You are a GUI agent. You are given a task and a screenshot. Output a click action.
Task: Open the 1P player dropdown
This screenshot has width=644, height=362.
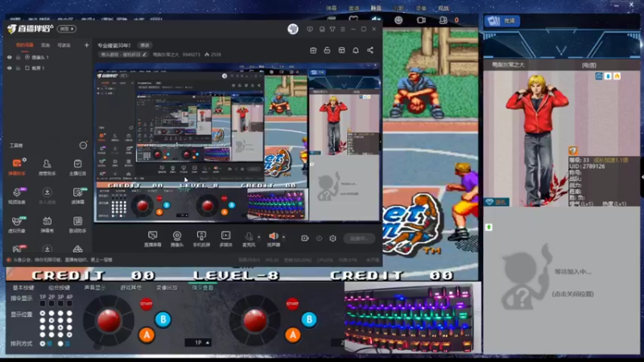tap(198, 343)
